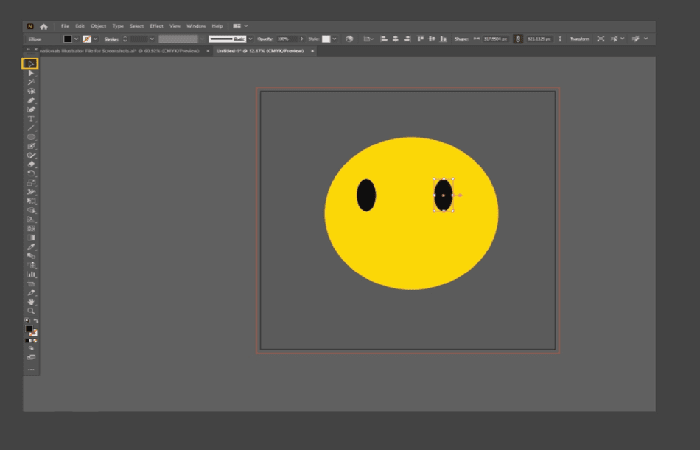Click the Home icon
This screenshot has width=700, height=450.
coord(44,26)
